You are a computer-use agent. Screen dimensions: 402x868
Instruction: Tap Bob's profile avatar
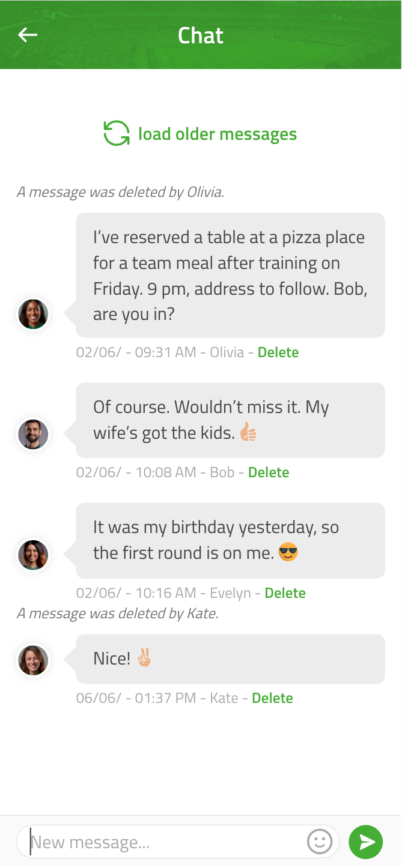point(33,434)
